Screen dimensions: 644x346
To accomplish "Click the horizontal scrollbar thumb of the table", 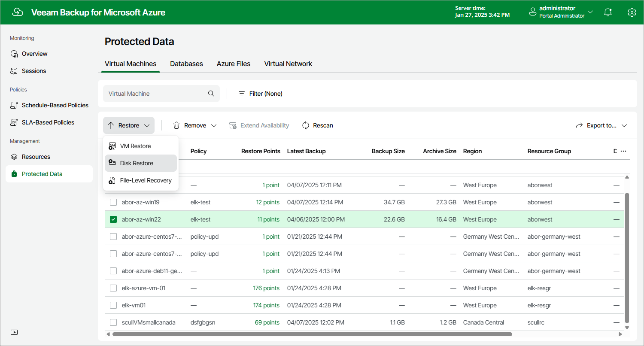I will point(312,334).
